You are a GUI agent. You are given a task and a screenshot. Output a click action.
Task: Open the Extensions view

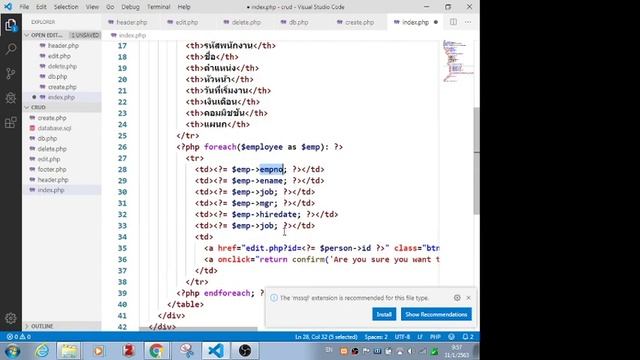click(11, 122)
